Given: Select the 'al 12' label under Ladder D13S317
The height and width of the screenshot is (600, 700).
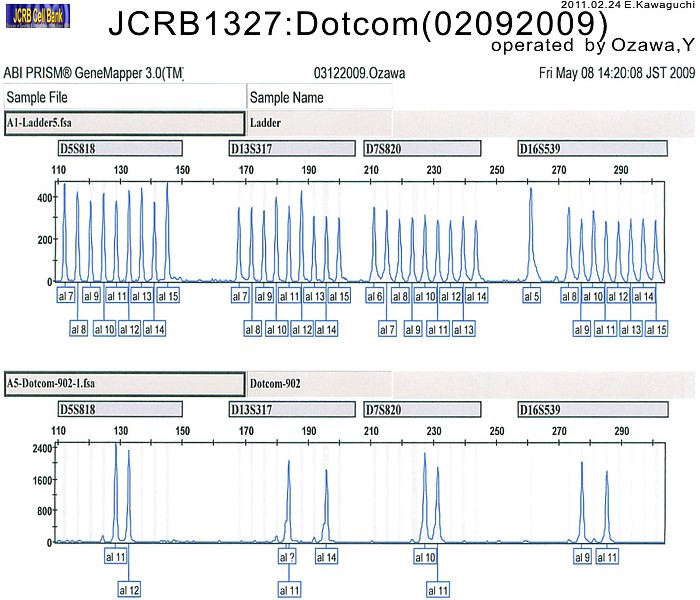Looking at the screenshot, I should [x=302, y=329].
